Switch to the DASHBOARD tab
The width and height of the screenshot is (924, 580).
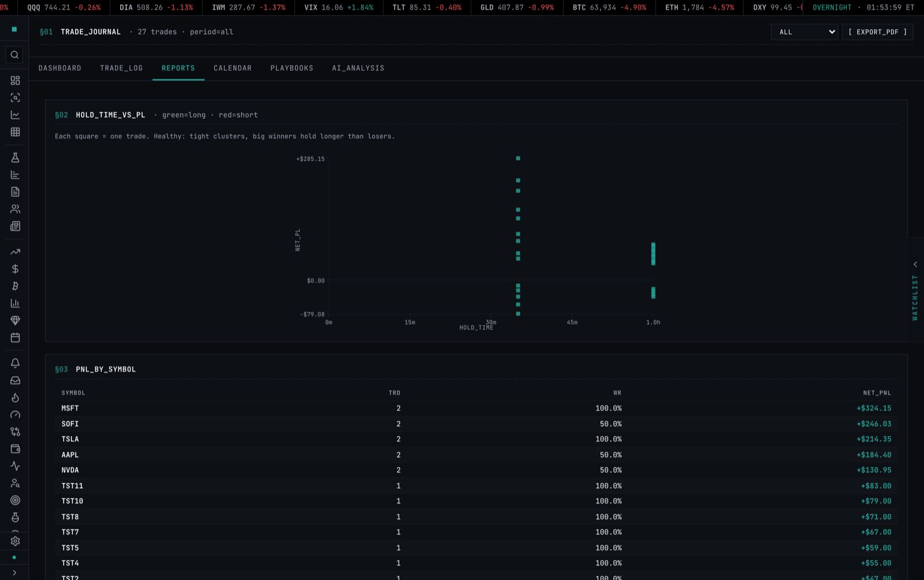60,68
